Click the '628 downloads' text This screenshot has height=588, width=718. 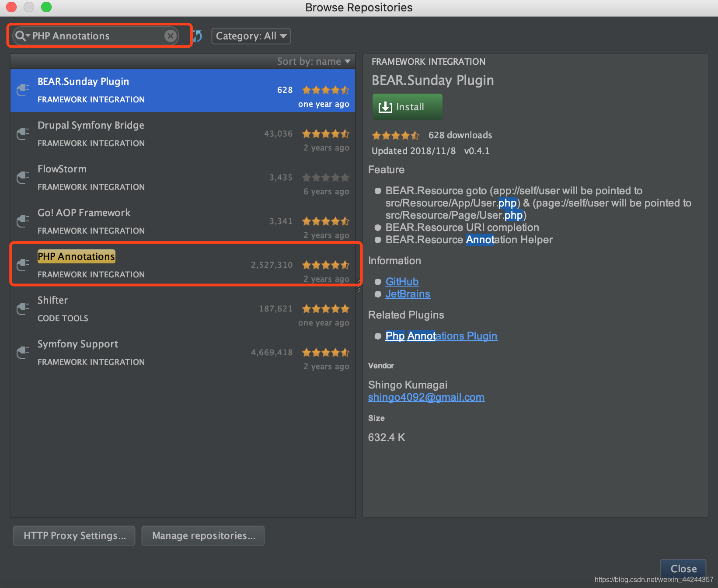point(460,135)
